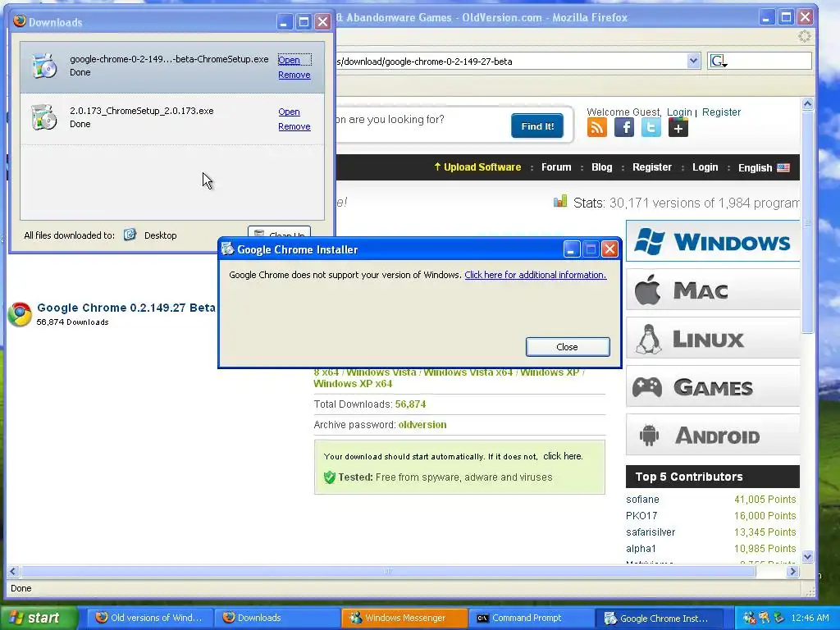Click the 'click here' download link
The height and width of the screenshot is (630, 840).
click(562, 456)
